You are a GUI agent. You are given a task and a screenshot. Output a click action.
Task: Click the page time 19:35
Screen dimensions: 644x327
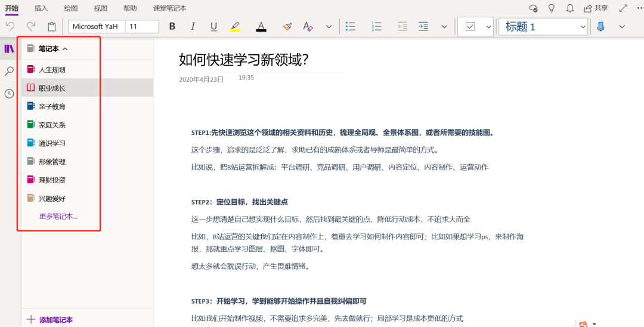pos(246,78)
